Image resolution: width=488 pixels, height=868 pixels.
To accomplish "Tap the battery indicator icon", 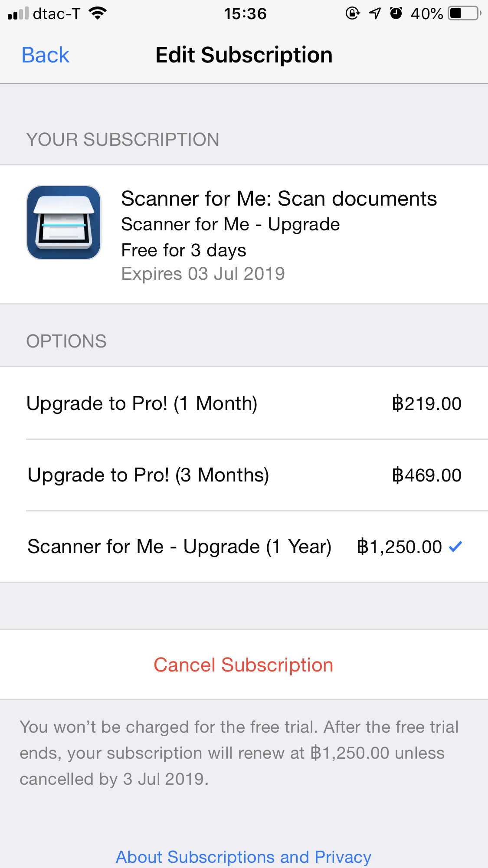I will [465, 13].
